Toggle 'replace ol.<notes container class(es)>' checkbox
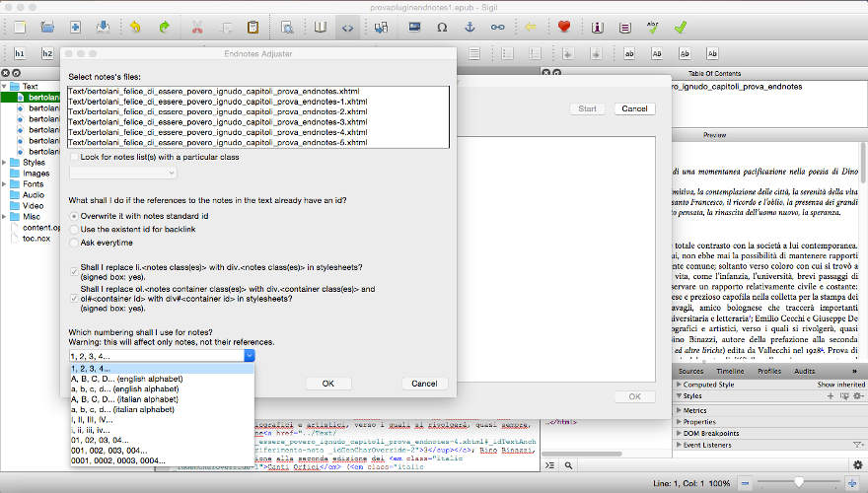 [x=74, y=298]
